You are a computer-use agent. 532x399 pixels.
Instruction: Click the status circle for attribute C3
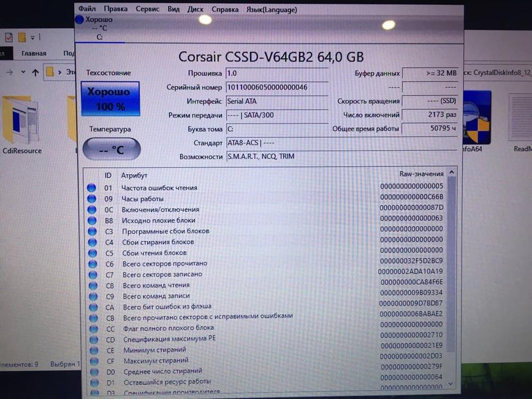click(x=92, y=231)
